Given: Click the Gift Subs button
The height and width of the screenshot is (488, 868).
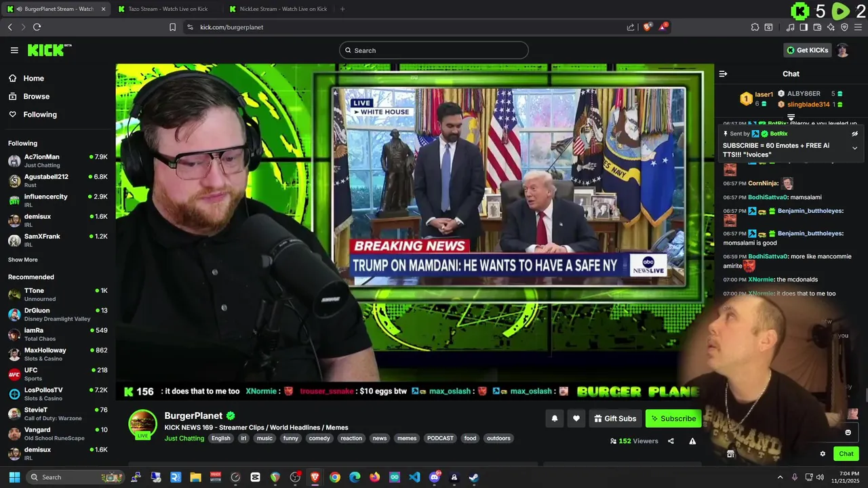Looking at the screenshot, I should click(615, 419).
